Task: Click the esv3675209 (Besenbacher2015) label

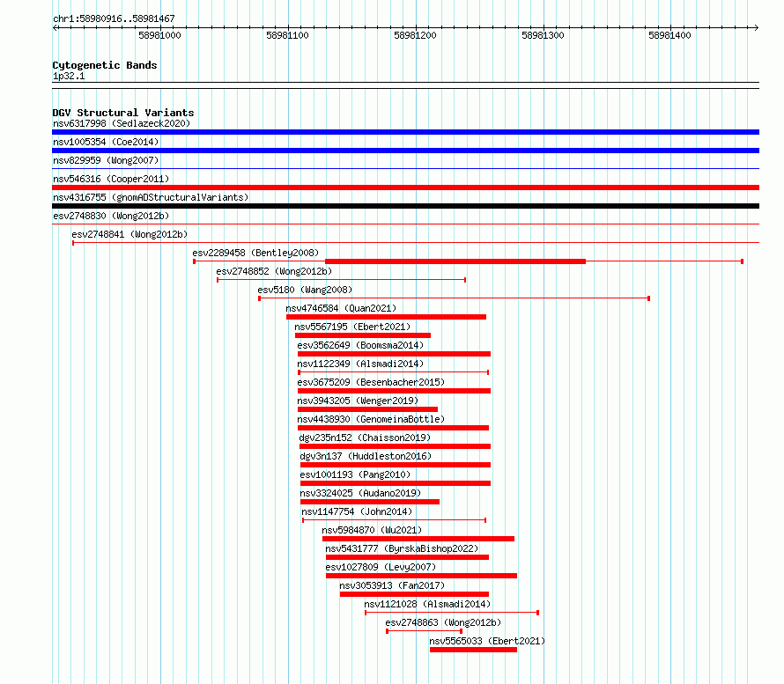Action: (371, 382)
